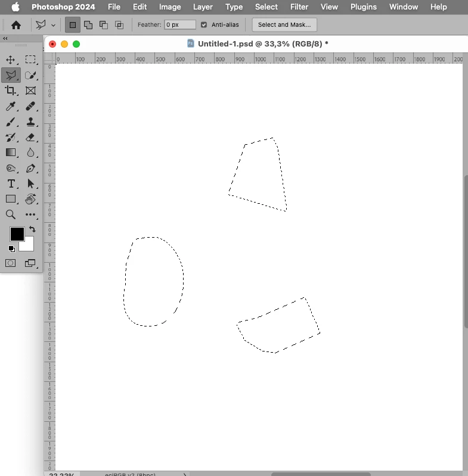Click the Feather value input field

[180, 24]
